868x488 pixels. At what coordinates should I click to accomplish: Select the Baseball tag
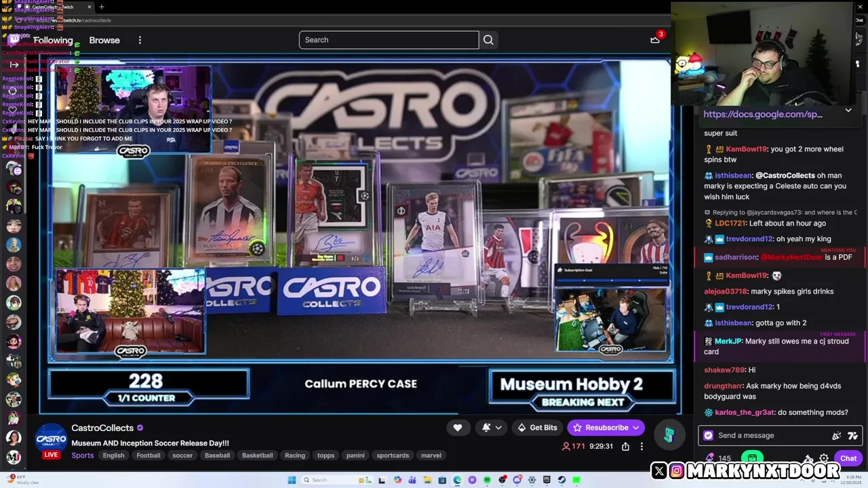coord(217,455)
